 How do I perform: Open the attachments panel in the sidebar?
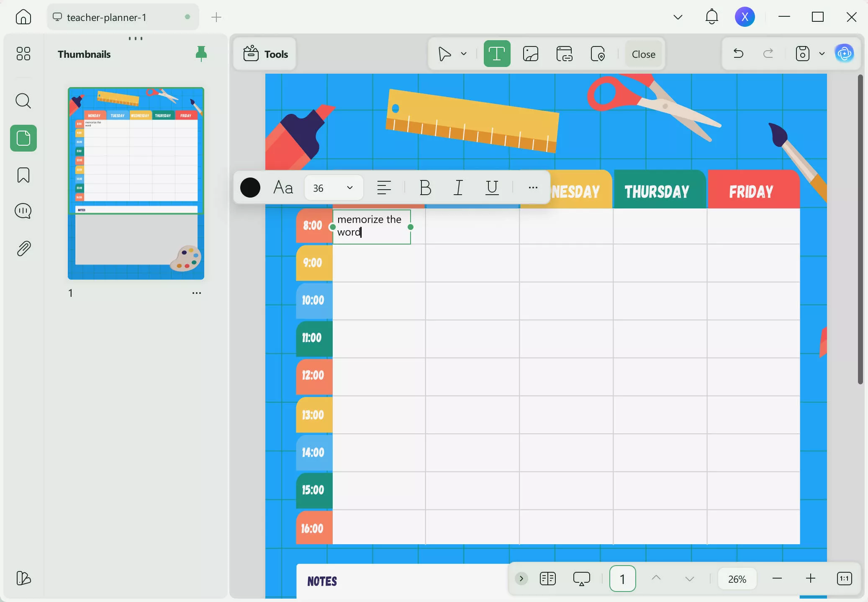pyautogui.click(x=23, y=248)
